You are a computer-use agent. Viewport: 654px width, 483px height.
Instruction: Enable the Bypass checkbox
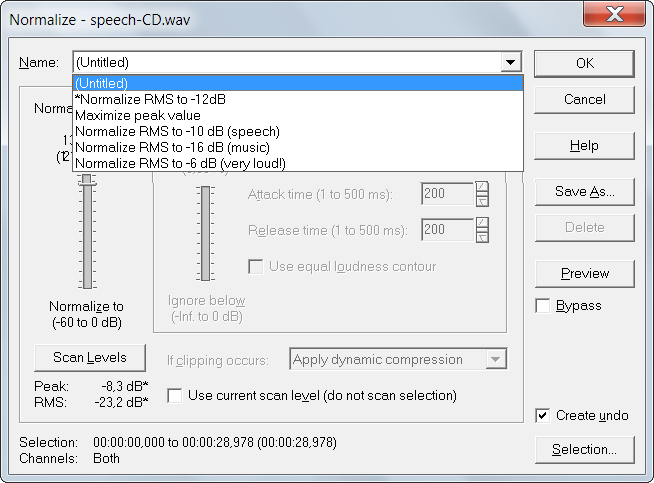pos(543,306)
